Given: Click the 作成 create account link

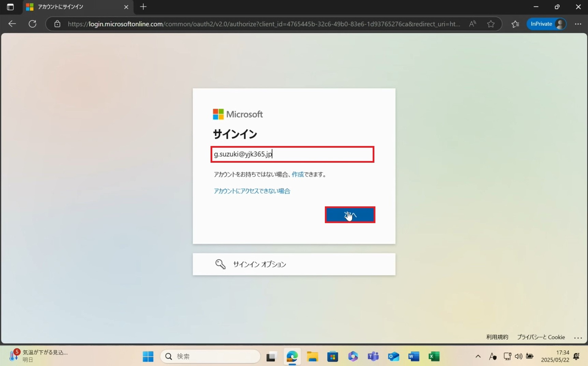Looking at the screenshot, I should 297,174.
